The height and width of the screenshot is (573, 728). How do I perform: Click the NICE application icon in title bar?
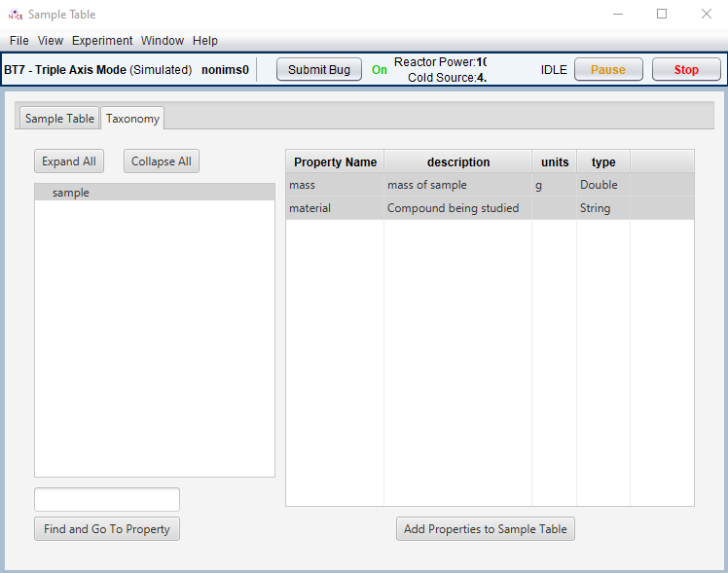(x=15, y=15)
